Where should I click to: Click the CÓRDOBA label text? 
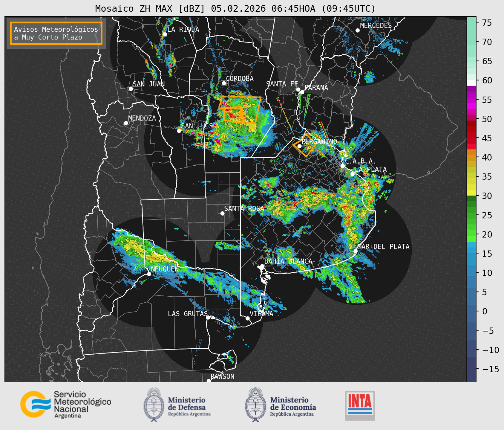(240, 79)
